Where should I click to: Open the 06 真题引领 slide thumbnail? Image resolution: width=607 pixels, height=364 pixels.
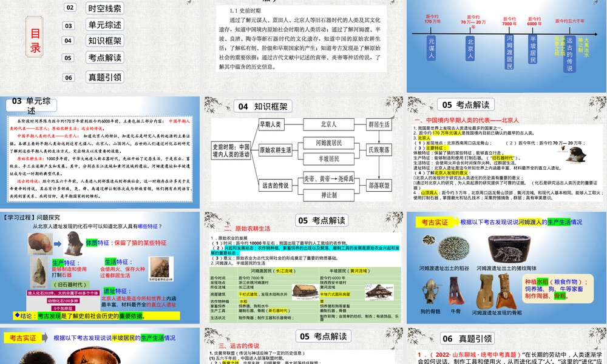pyautogui.click(x=507, y=346)
